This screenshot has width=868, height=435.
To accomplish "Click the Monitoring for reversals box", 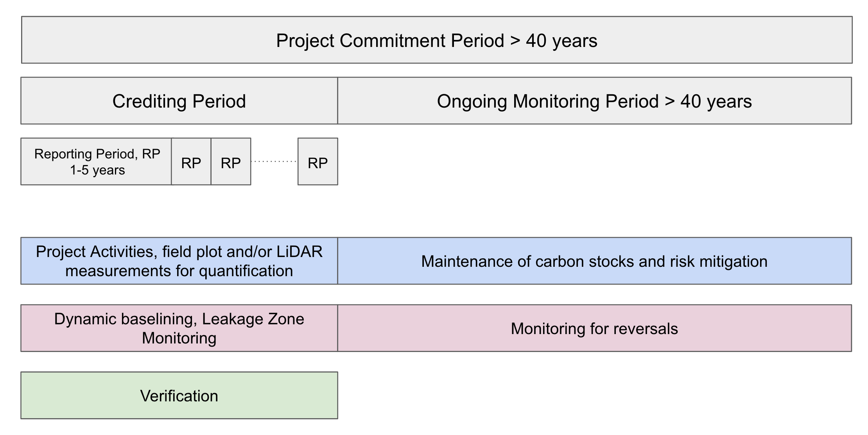I will [594, 328].
